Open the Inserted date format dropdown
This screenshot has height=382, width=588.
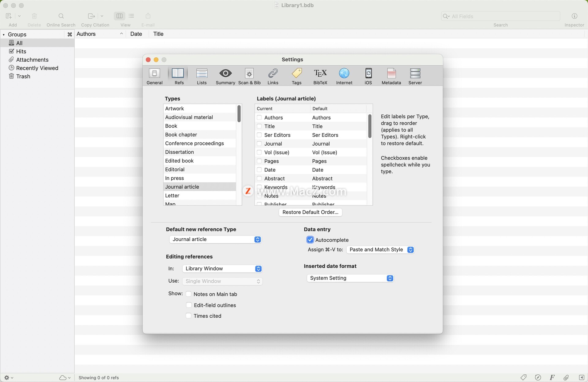point(350,278)
